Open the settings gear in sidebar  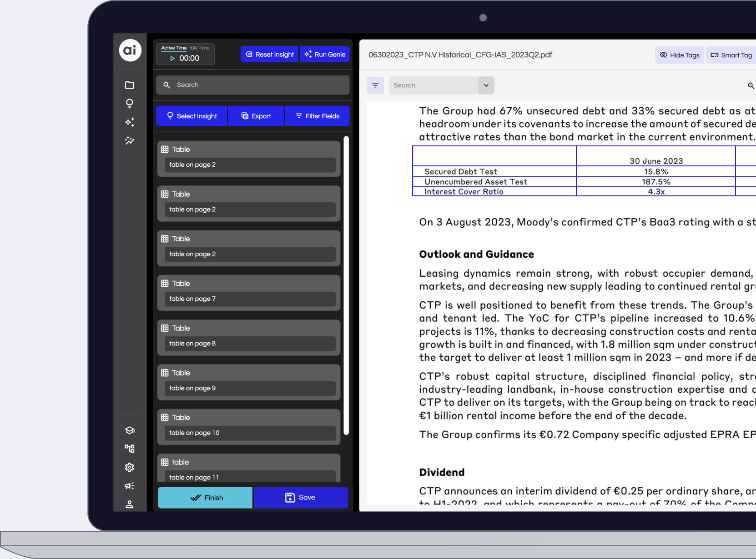coord(130,467)
